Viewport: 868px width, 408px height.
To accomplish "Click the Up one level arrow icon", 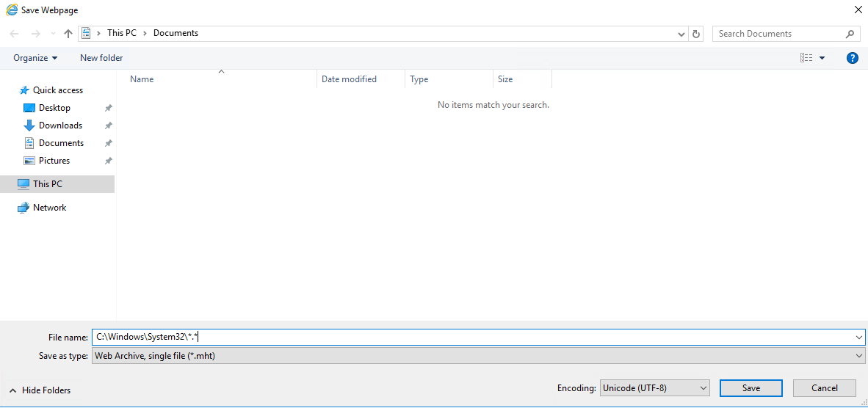I will coord(68,34).
